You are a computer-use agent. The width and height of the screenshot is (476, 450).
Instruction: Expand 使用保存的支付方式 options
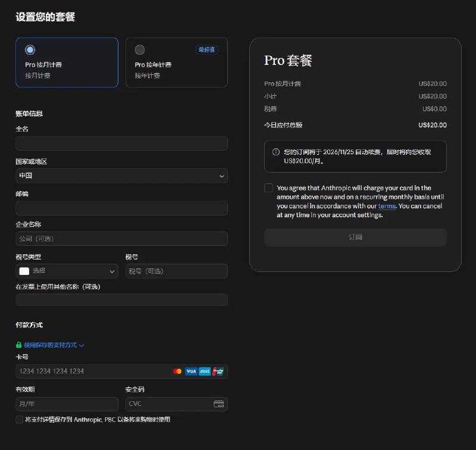pos(54,345)
